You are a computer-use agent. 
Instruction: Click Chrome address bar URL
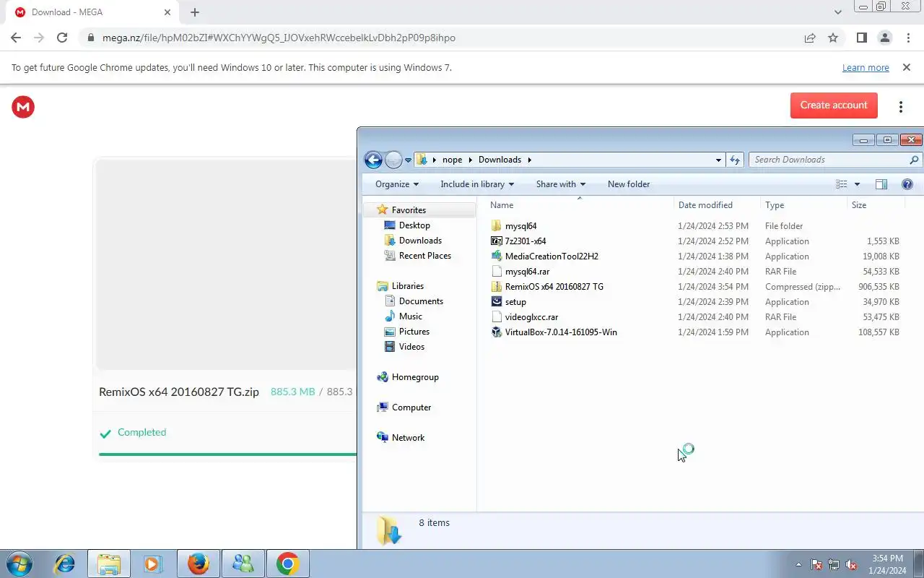coord(279,38)
